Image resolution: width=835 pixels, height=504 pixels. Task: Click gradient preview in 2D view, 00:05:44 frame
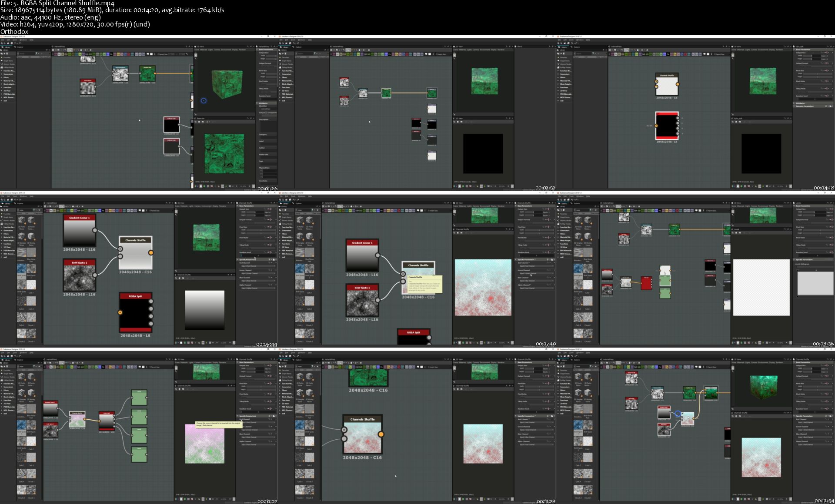click(204, 310)
